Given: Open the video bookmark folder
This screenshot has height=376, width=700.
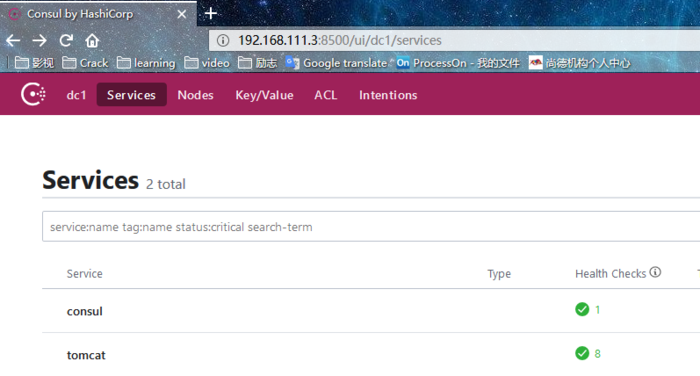Looking at the screenshot, I should 207,63.
